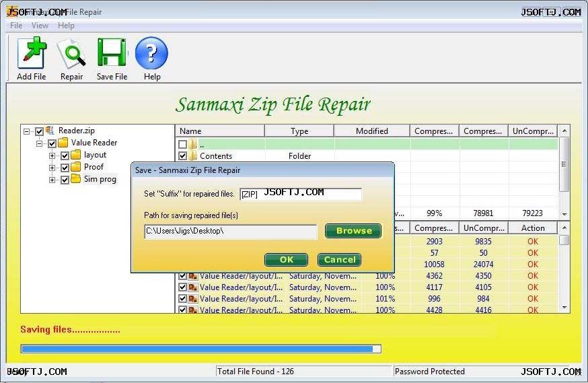Screen dimensions: 588x383
Task: Click the Save File floppy icon
Action: click(112, 53)
